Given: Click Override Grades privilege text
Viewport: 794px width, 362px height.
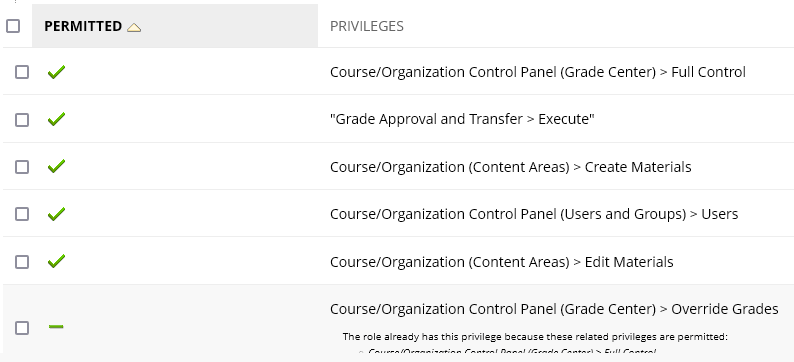Looking at the screenshot, I should coord(554,309).
